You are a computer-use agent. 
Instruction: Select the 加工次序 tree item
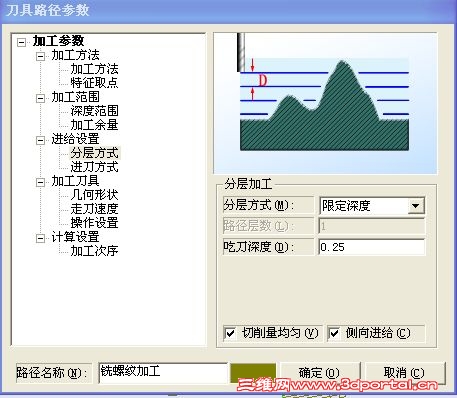click(x=94, y=251)
